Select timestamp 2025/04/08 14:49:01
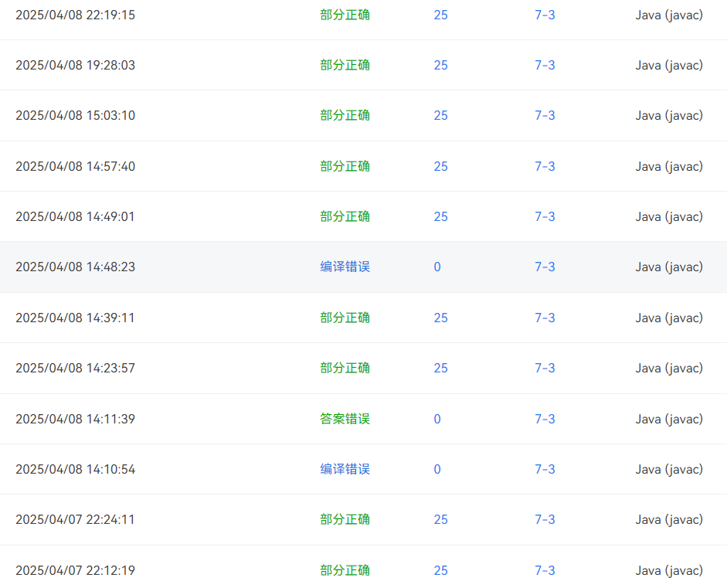 75,216
